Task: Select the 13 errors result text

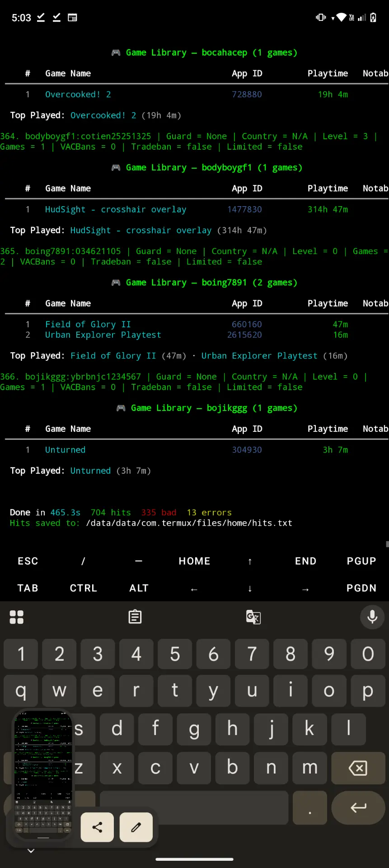Action: (209, 513)
